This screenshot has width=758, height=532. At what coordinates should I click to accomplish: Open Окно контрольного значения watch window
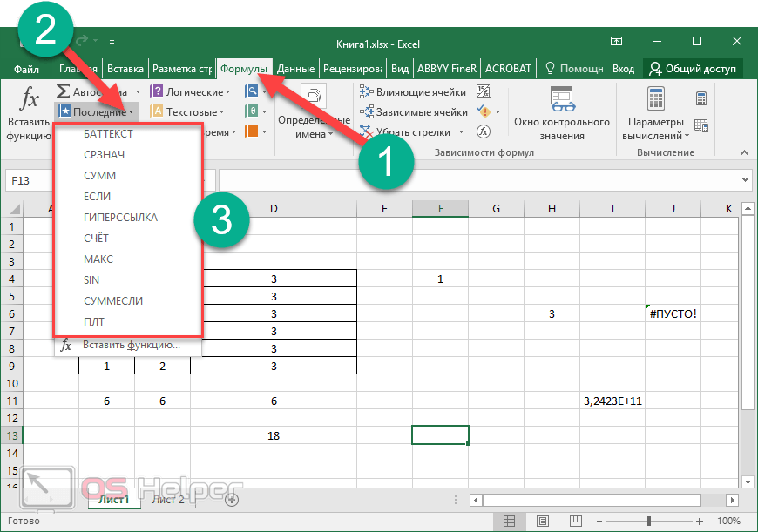pyautogui.click(x=562, y=114)
